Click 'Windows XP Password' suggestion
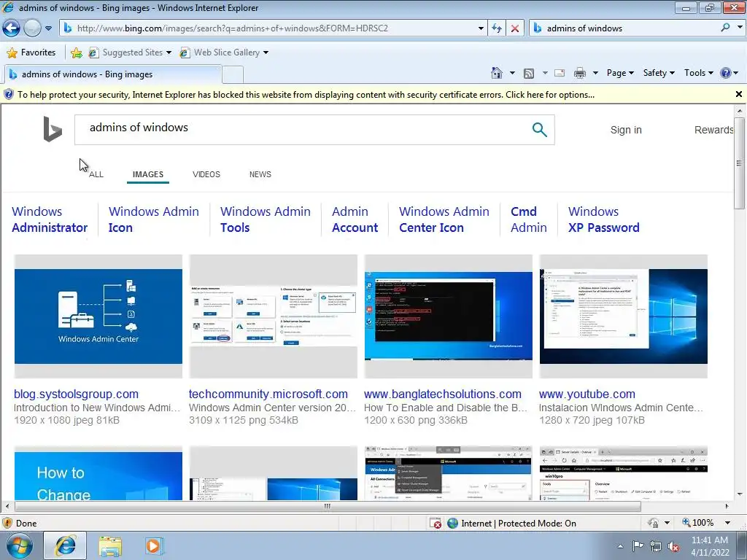The height and width of the screenshot is (560, 747). 603,219
